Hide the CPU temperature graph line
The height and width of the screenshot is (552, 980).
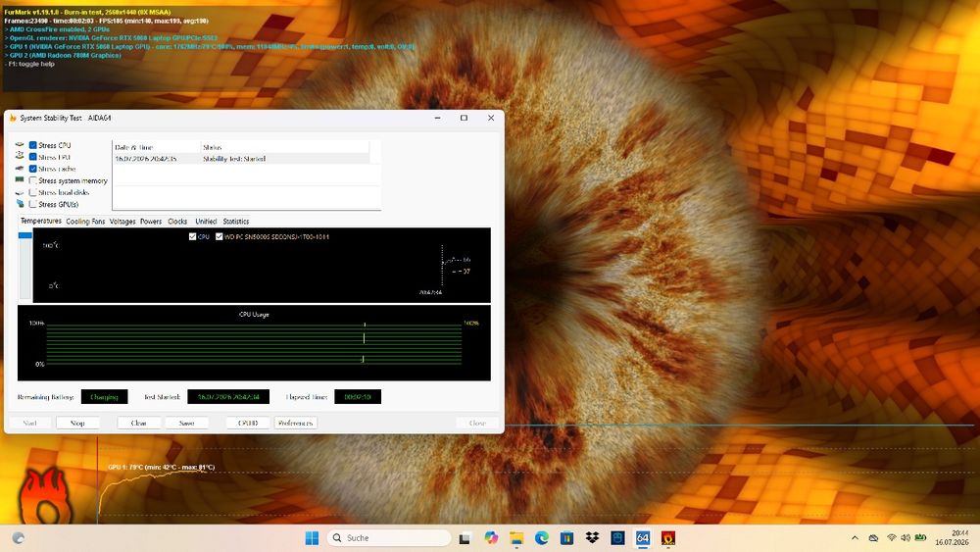click(x=192, y=236)
